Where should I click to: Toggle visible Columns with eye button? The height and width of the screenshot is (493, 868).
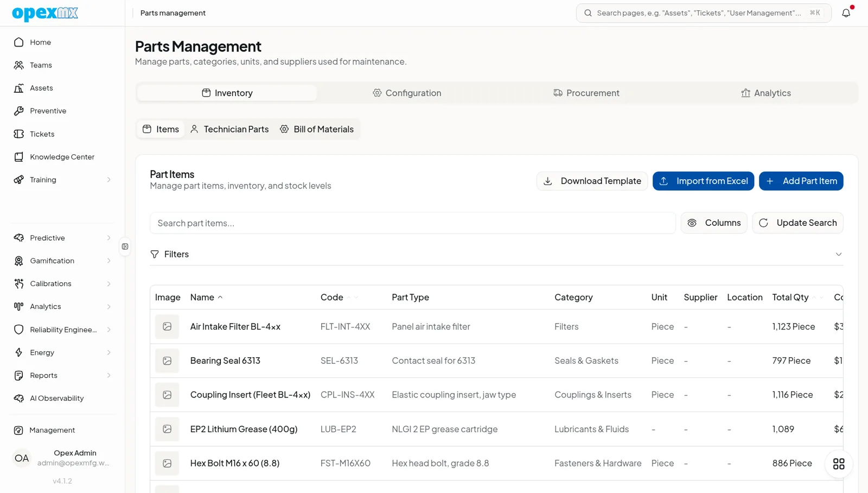click(x=714, y=223)
